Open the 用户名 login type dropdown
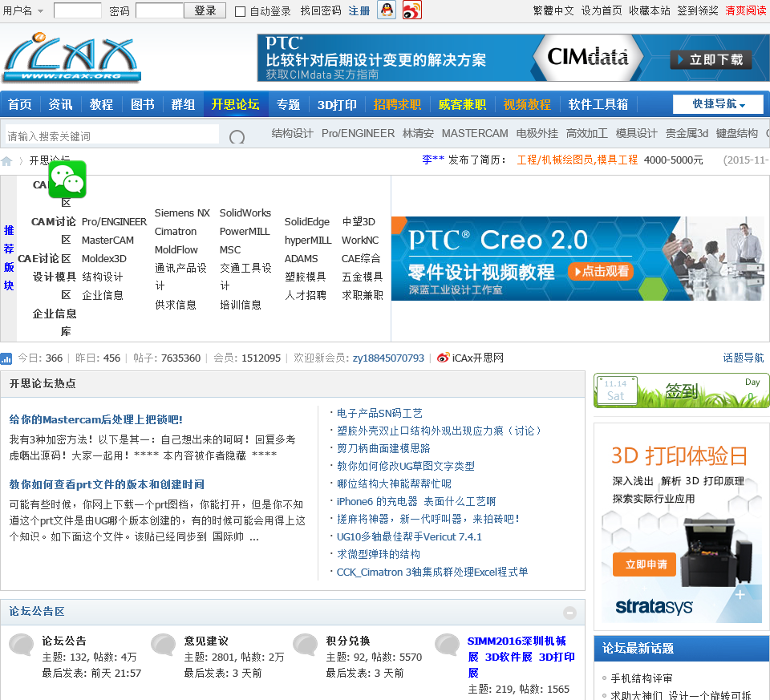Viewport: 770px width, 700px height. coord(40,10)
